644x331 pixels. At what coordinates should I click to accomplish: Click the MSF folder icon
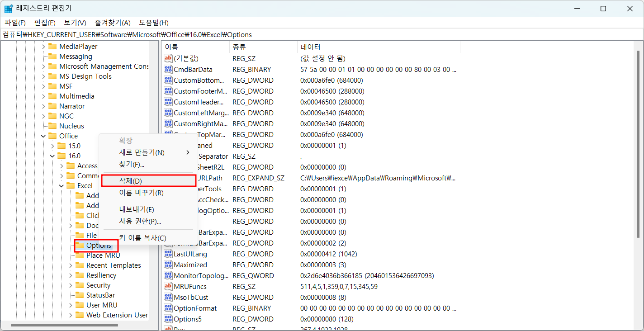point(52,86)
